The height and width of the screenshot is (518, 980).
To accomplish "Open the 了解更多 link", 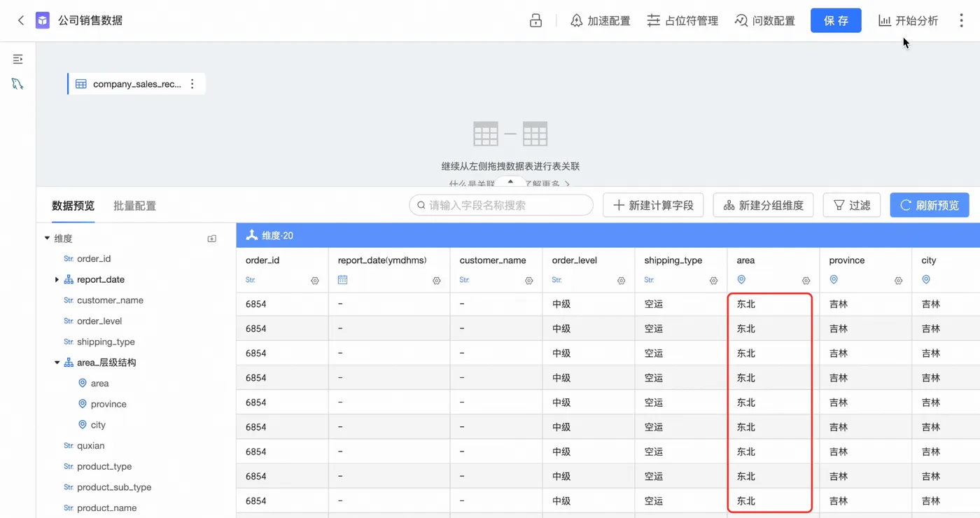I will pyautogui.click(x=547, y=183).
